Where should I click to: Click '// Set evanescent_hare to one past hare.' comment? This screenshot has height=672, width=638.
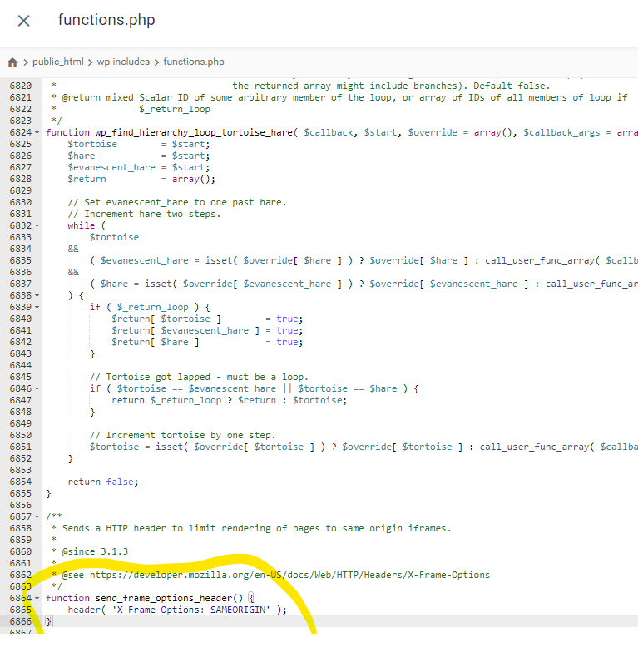pyautogui.click(x=177, y=202)
